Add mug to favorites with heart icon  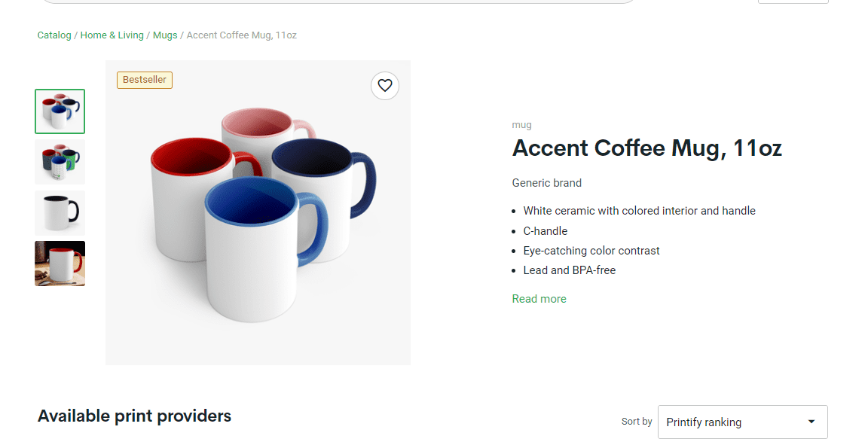pyautogui.click(x=385, y=86)
